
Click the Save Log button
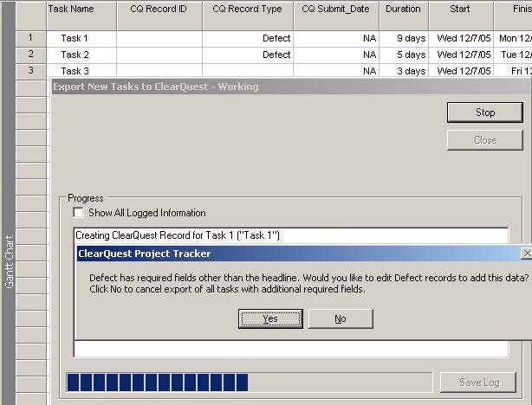coord(478,382)
